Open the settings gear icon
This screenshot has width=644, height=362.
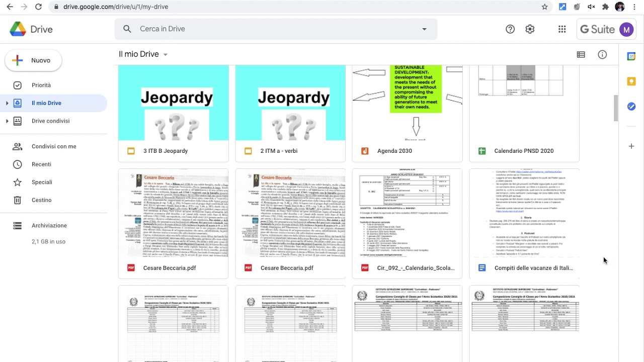coord(530,29)
